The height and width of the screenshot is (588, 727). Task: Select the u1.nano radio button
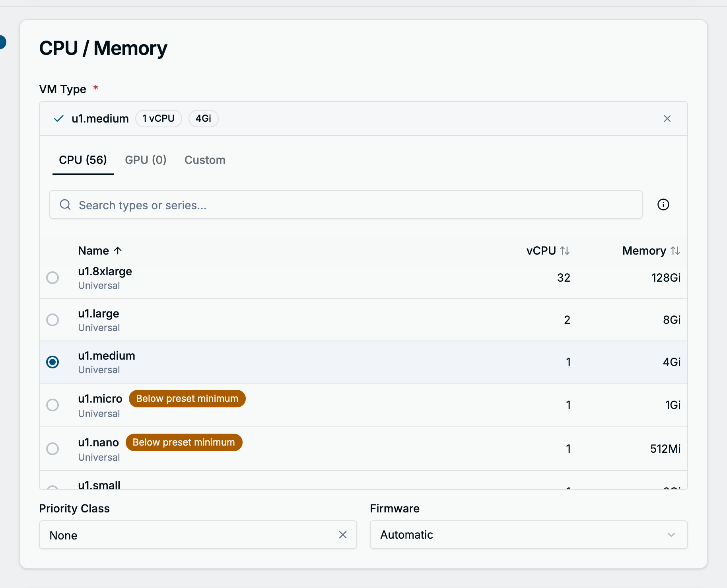[52, 449]
